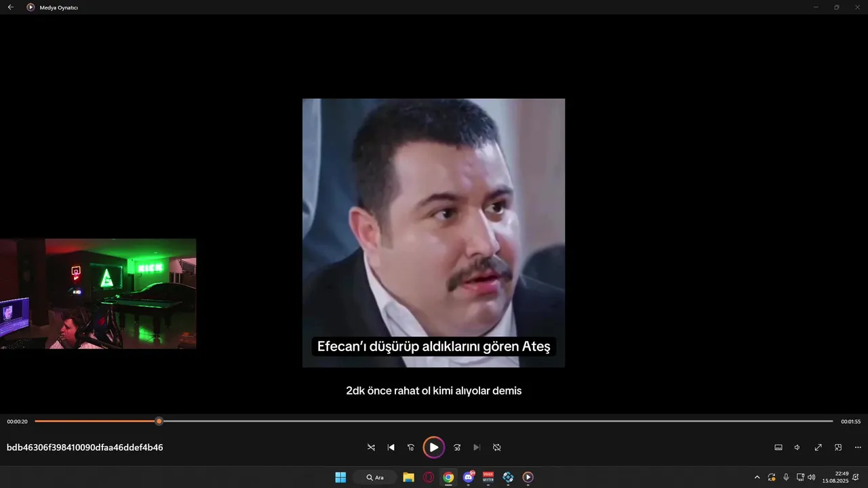Close the Media Player window
The width and height of the screenshot is (868, 488).
click(858, 7)
